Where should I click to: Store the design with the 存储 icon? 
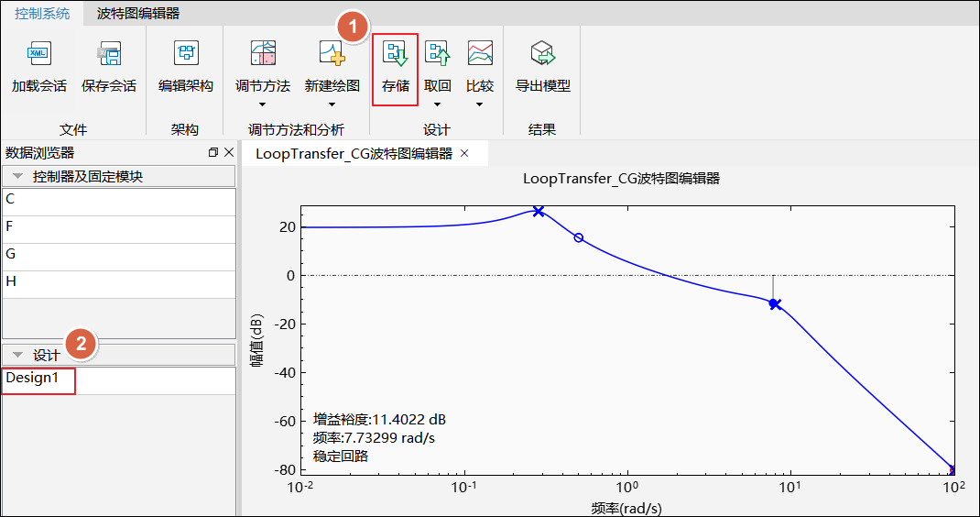coord(396,55)
